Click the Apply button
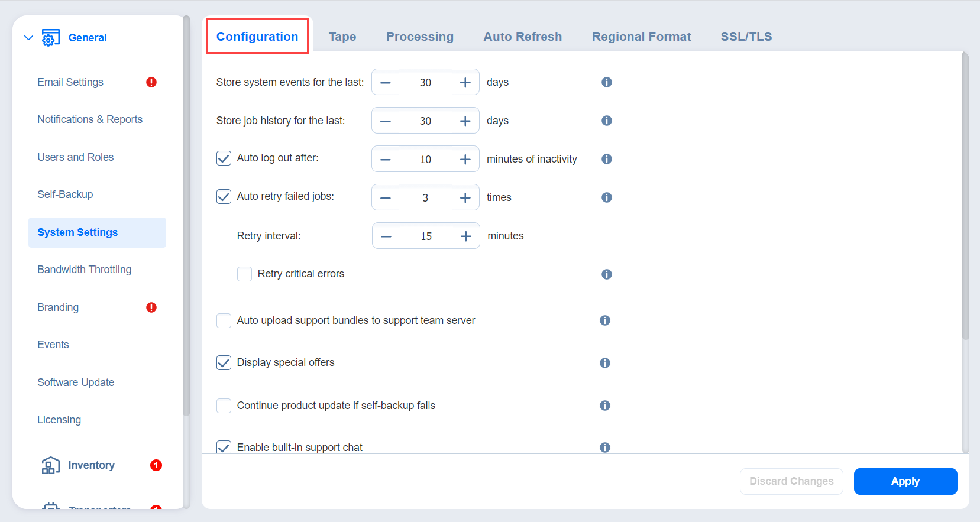Viewport: 980px width, 522px height. [905, 481]
